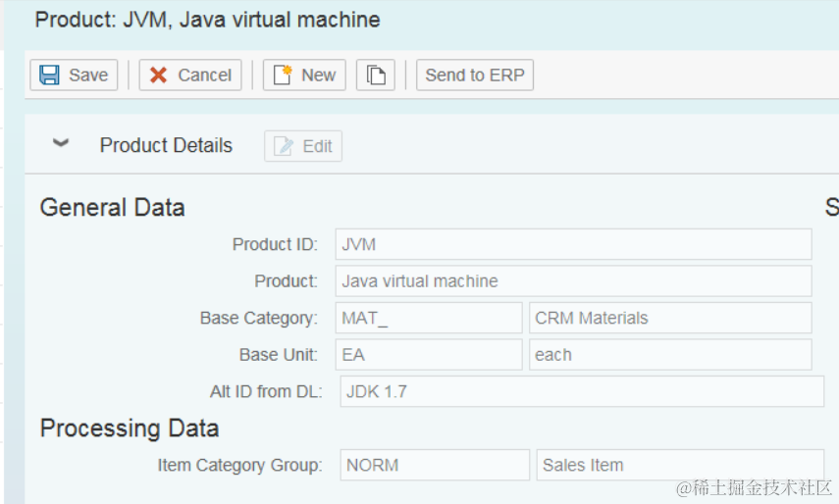Focus the Alt ID from DL field
839x504 pixels.
click(582, 391)
